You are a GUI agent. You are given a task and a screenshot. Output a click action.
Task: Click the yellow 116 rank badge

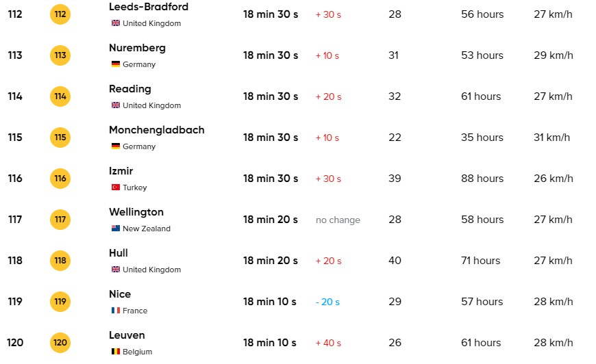pos(60,179)
